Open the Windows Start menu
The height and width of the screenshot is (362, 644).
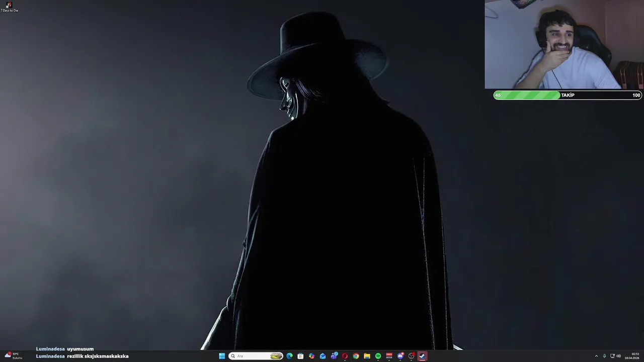(222, 356)
